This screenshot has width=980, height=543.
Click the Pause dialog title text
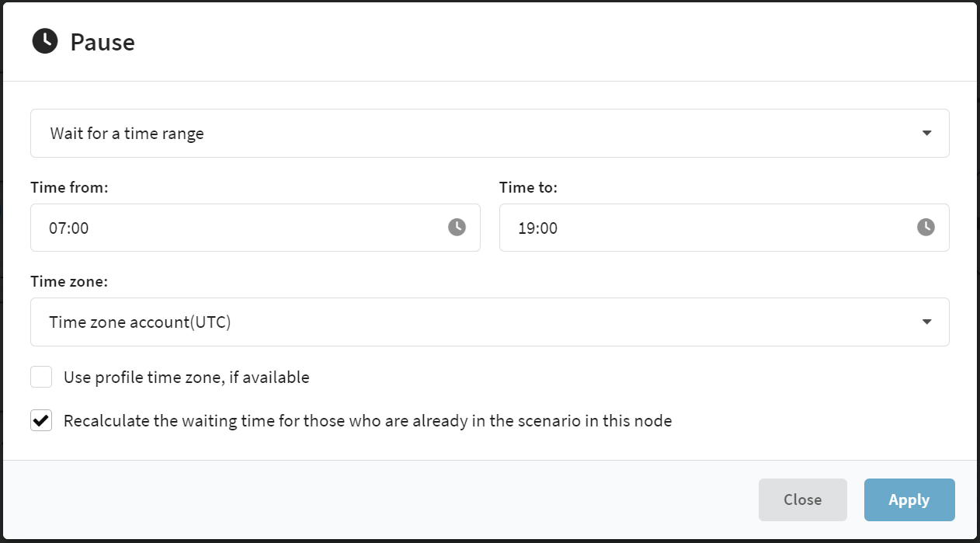coord(103,42)
